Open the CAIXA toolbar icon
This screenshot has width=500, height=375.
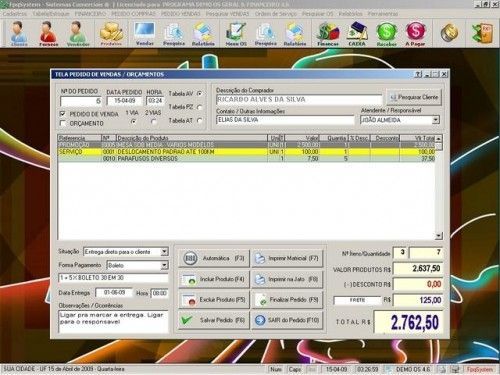[x=357, y=33]
